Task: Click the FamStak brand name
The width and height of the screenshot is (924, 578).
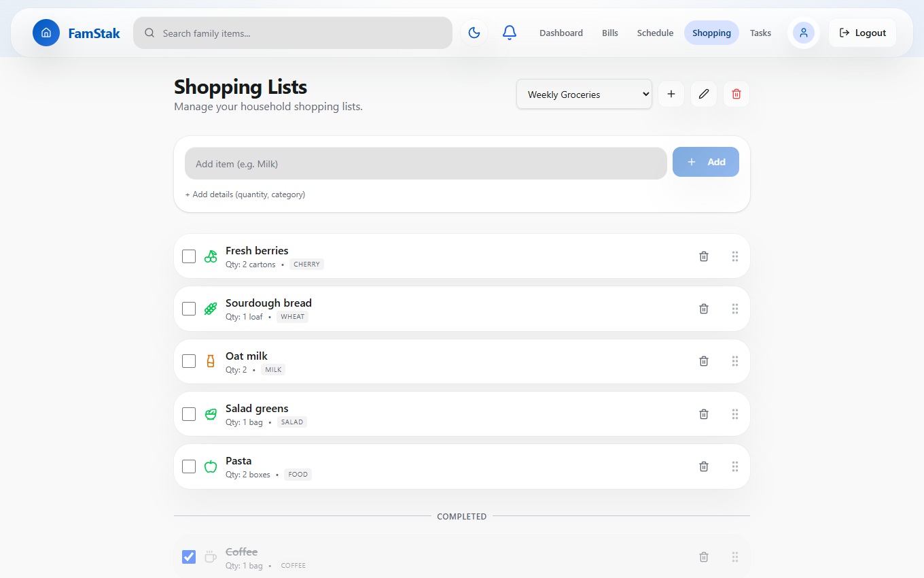Action: pos(94,33)
